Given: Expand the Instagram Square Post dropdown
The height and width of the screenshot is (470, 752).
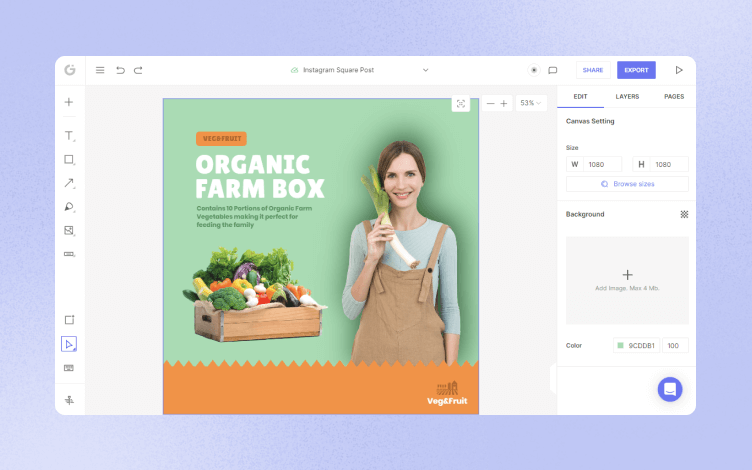Looking at the screenshot, I should pos(425,70).
